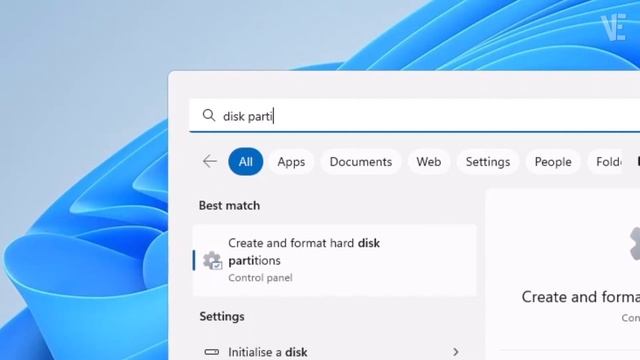The width and height of the screenshot is (640, 360).
Task: Switch to the Documents filter tab
Action: (361, 162)
